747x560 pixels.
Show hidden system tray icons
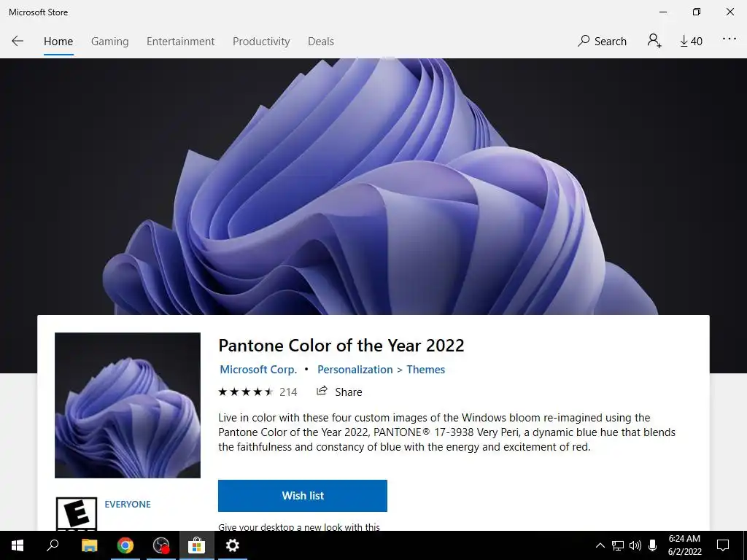pos(600,545)
